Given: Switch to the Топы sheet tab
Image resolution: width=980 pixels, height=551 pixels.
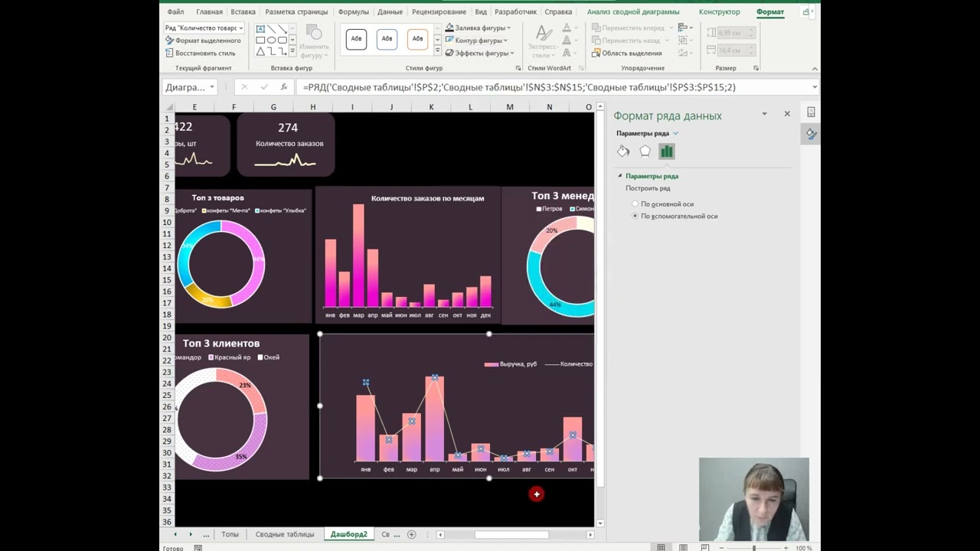Looking at the screenshot, I should (x=230, y=534).
